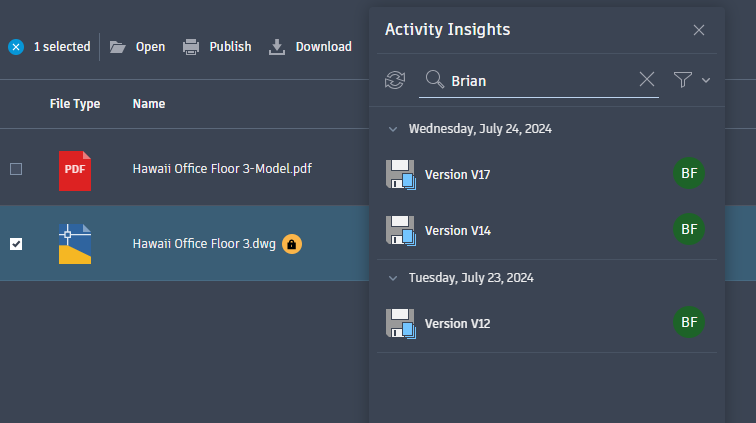The width and height of the screenshot is (756, 423).
Task: Open the activity filter dropdown
Action: 691,80
